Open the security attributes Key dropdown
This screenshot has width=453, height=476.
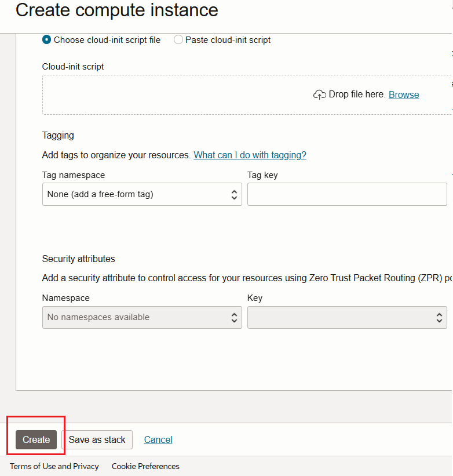[x=346, y=318]
